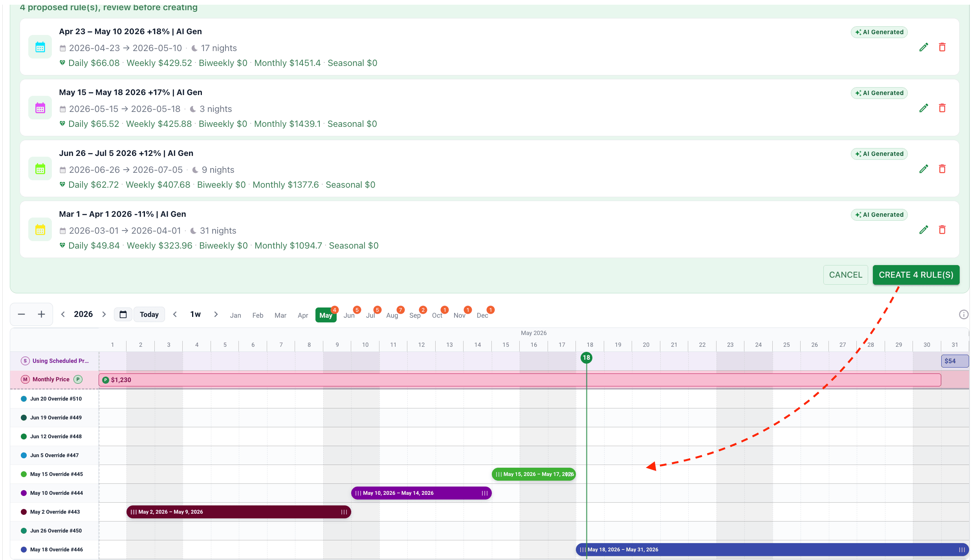Switch to the Nov month tab
The height and width of the screenshot is (560, 975).
click(x=460, y=315)
